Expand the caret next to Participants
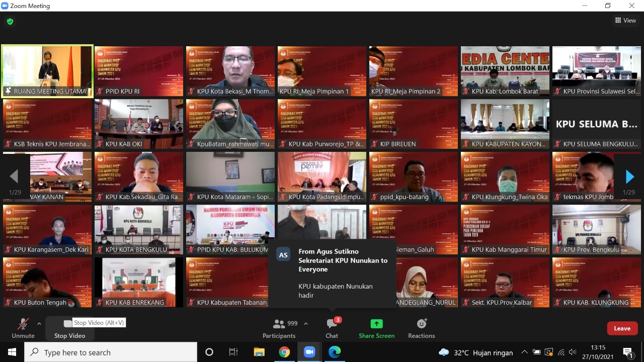 tap(306, 324)
